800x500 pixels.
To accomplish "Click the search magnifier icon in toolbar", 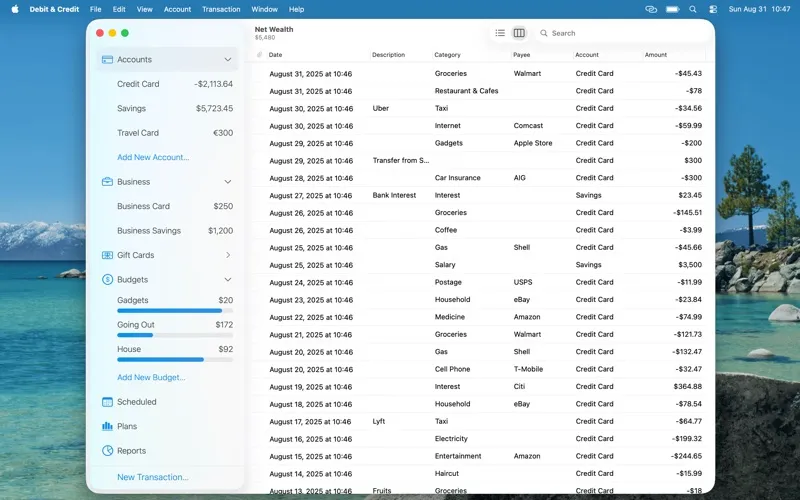I will (x=544, y=33).
